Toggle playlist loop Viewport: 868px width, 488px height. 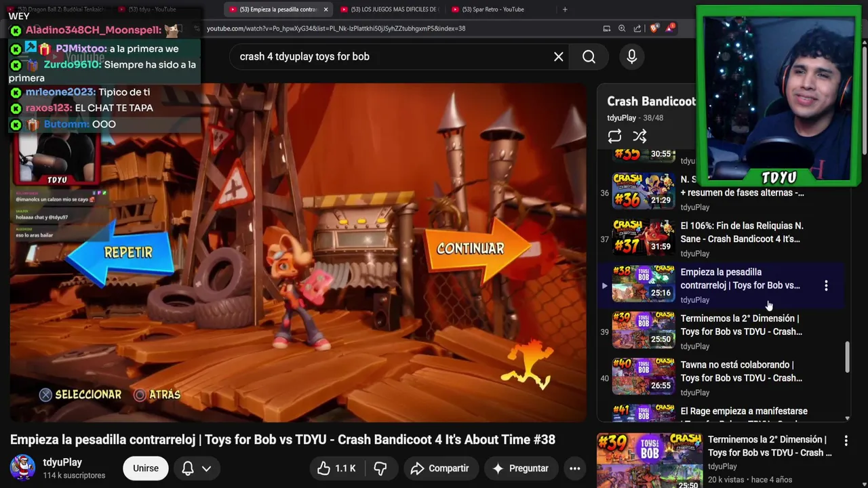pyautogui.click(x=614, y=136)
